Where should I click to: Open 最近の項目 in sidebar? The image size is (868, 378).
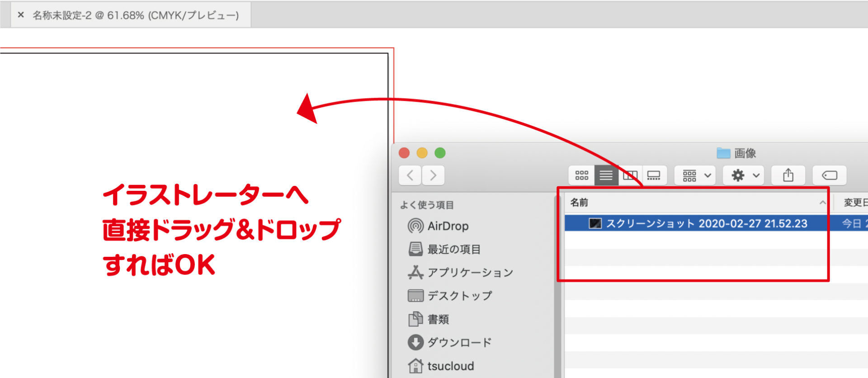tap(453, 249)
